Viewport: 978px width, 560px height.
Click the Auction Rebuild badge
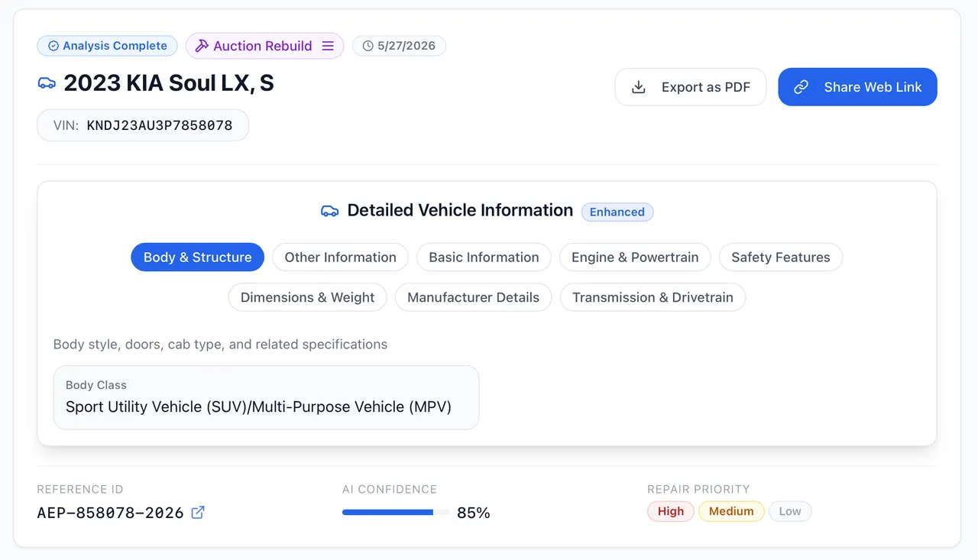tap(264, 46)
